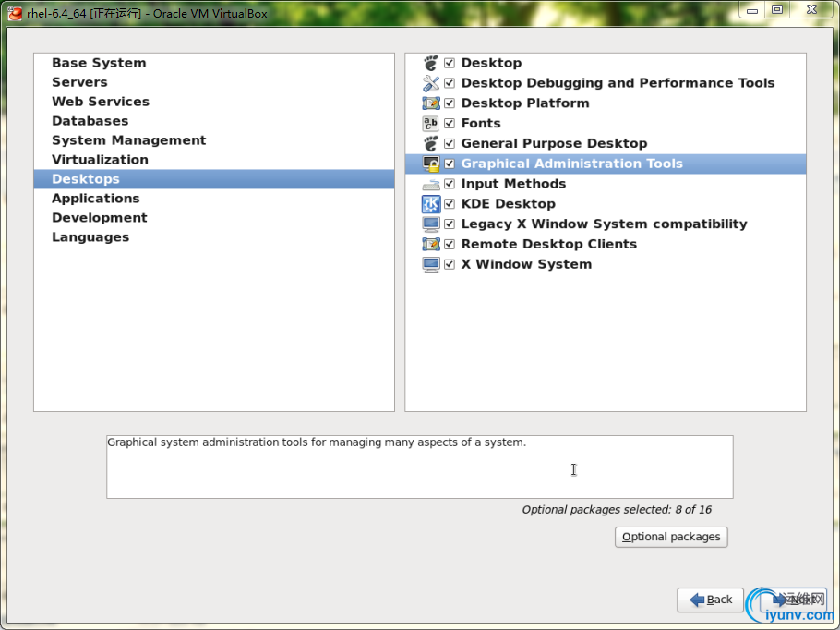Toggle the Fonts checkbox
The width and height of the screenshot is (840, 630).
coord(450,123)
